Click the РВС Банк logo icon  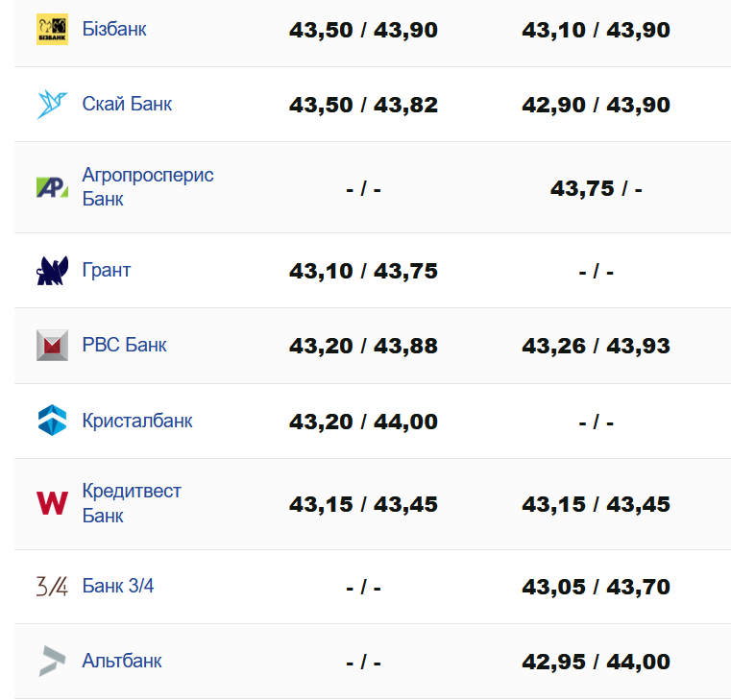pyautogui.click(x=52, y=345)
